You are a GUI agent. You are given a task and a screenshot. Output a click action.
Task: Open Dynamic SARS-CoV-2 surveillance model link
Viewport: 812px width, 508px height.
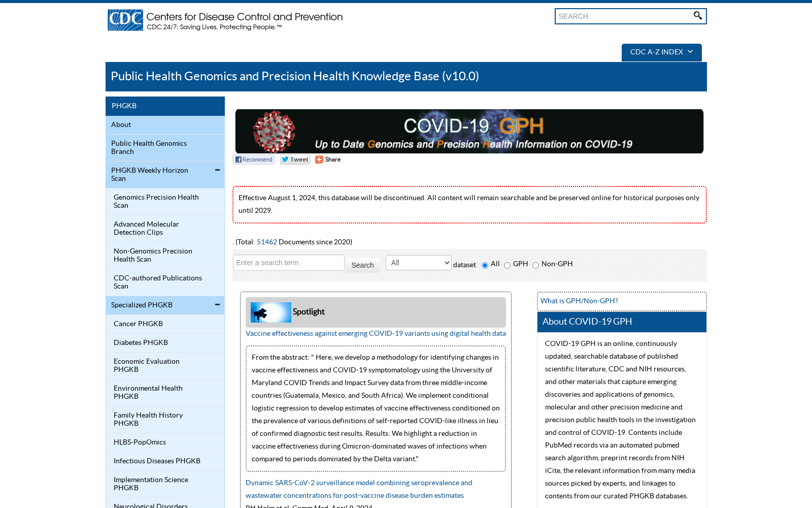click(x=359, y=489)
